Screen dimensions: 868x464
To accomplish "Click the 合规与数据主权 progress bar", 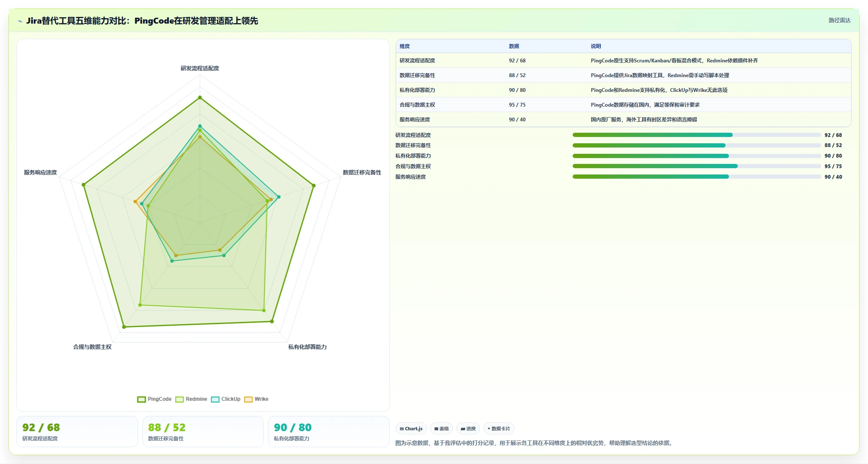I will click(697, 166).
